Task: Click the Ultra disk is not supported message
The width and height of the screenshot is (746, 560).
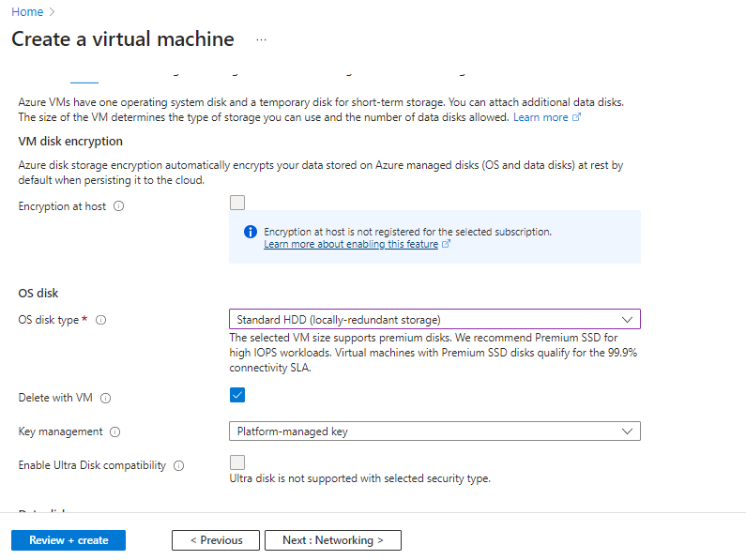Action: 359,478
